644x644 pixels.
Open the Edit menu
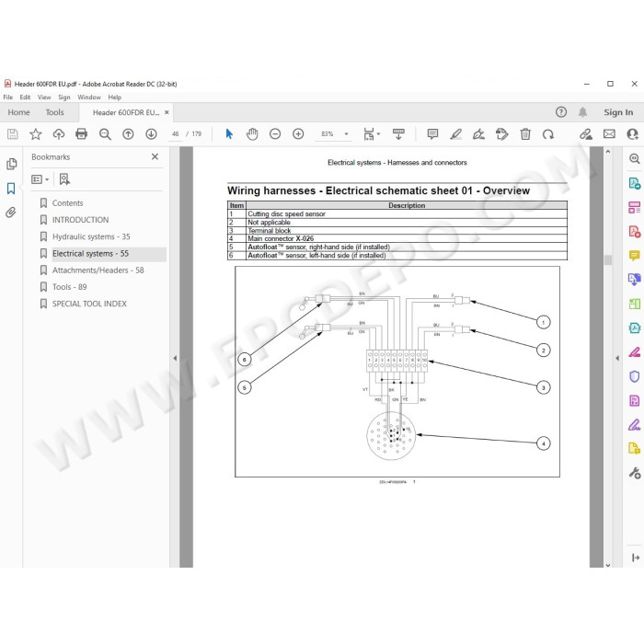25,98
